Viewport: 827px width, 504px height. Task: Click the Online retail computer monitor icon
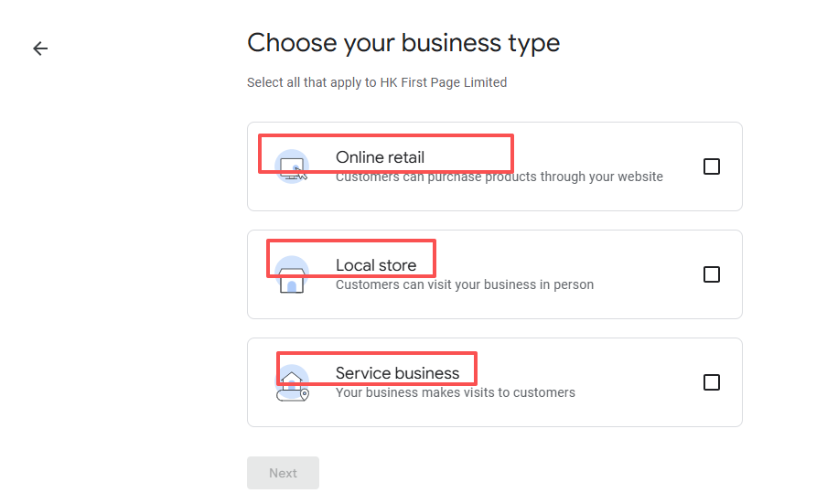[x=292, y=167]
